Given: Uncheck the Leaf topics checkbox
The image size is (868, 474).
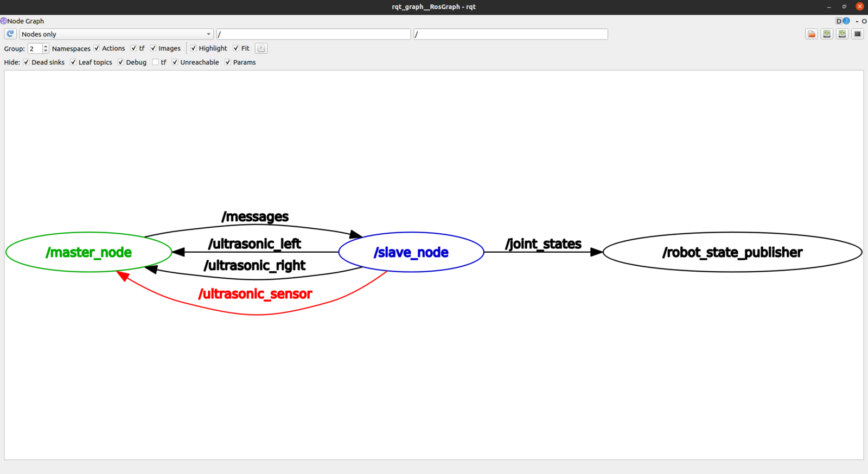Looking at the screenshot, I should tap(73, 62).
